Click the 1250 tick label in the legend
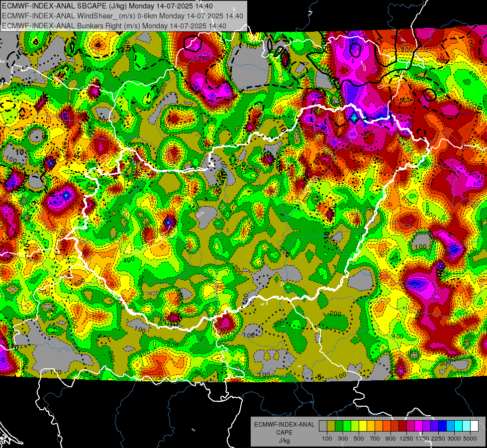 point(406,439)
